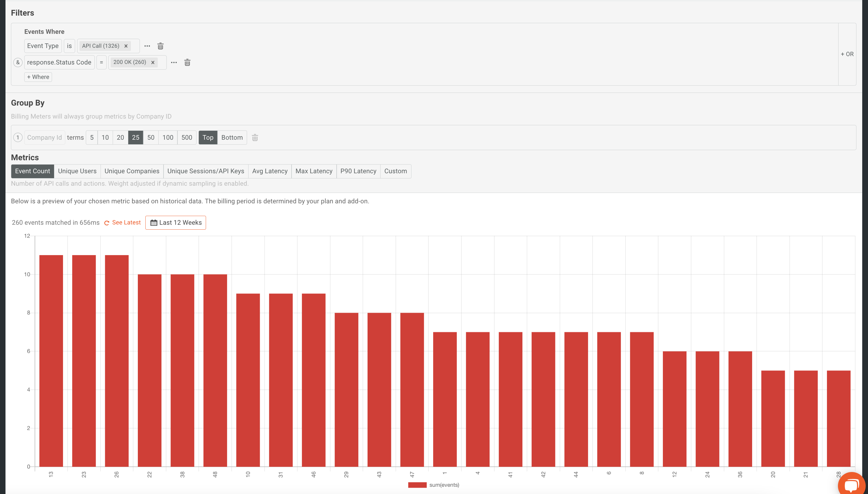Add an + OR filter group
868x494 pixels.
click(x=847, y=54)
